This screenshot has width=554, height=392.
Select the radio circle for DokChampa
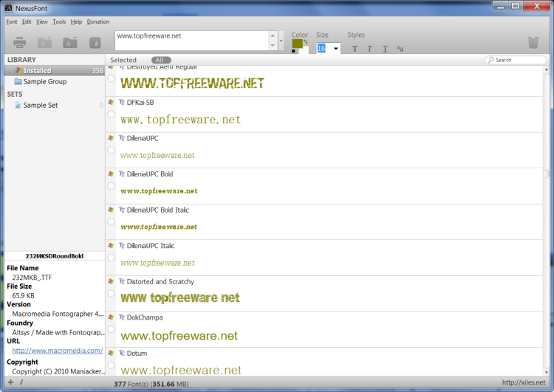[111, 329]
